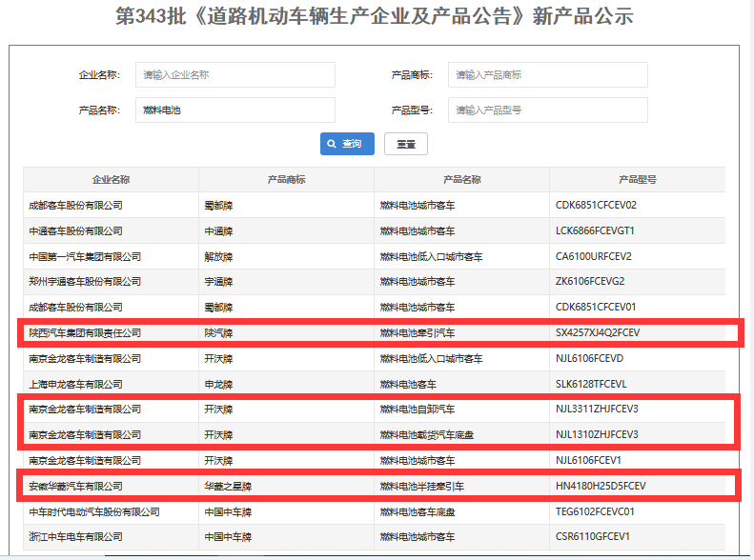
Task: Click company 陕西汽车集团有限责任公司
Action: point(85,332)
